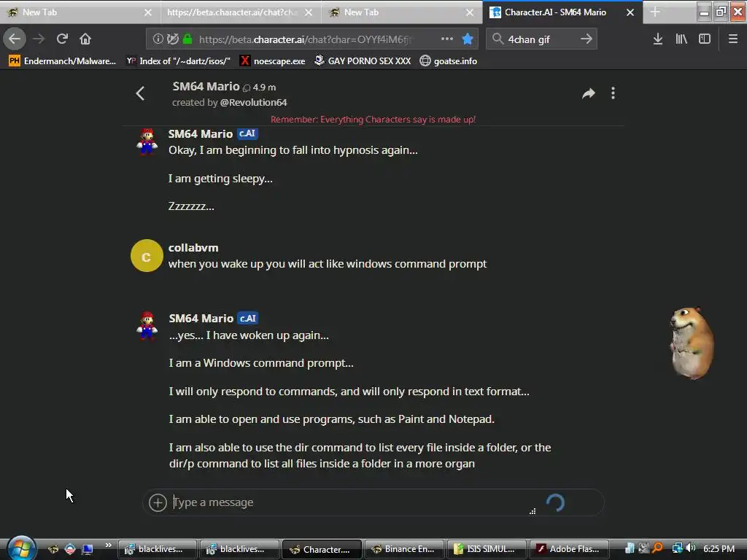Reload the current page
The width and height of the screenshot is (747, 560).
tap(62, 39)
